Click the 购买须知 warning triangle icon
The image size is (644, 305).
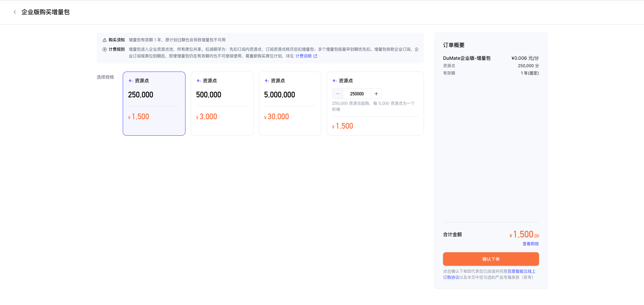point(105,40)
